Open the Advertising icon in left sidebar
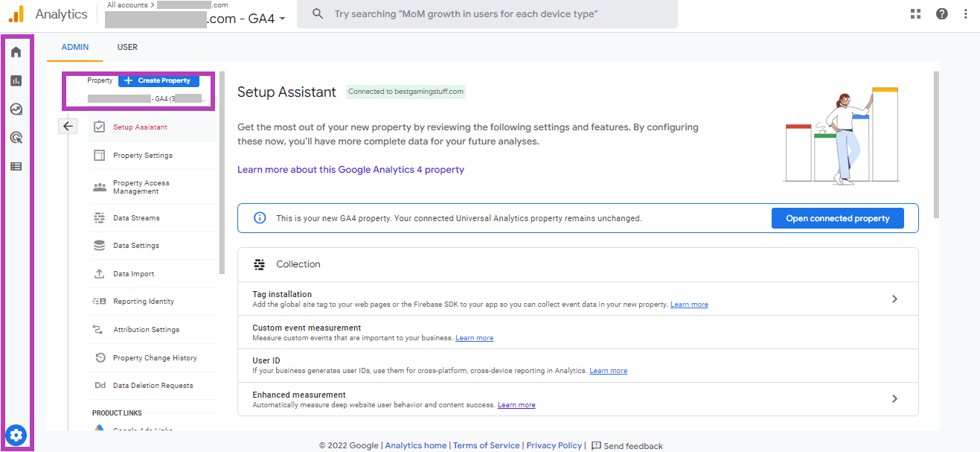980x452 pixels. [x=16, y=138]
